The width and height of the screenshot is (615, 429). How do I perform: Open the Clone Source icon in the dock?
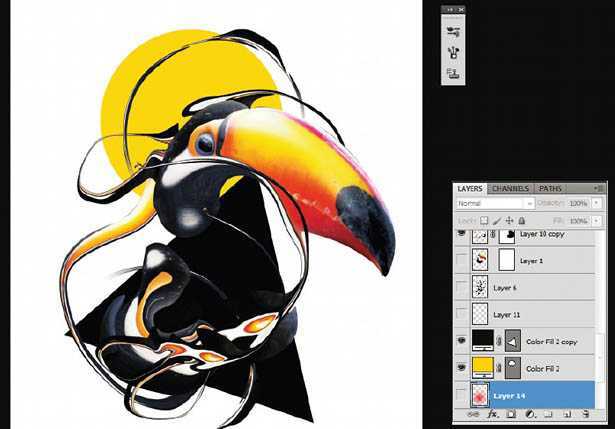453,73
